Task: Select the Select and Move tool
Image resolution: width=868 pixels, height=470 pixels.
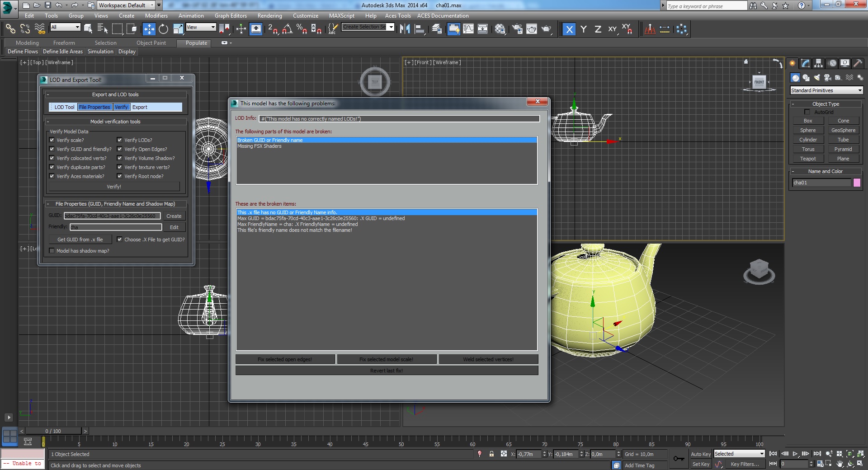Action: tap(149, 29)
